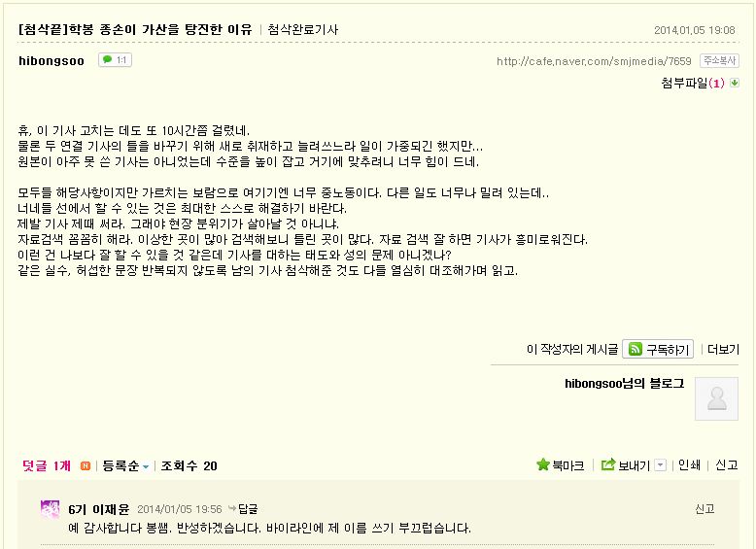Click the orange new-comment badge icon

pos(86,466)
